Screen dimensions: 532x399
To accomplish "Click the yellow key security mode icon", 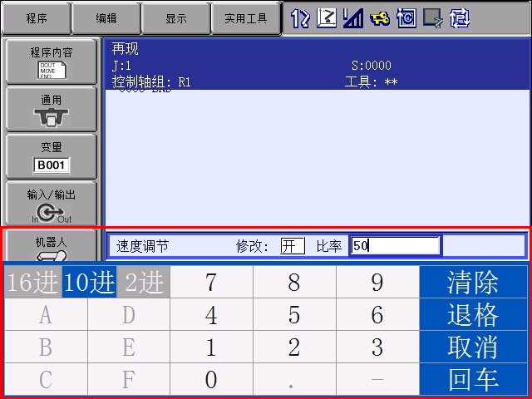I will (380, 19).
